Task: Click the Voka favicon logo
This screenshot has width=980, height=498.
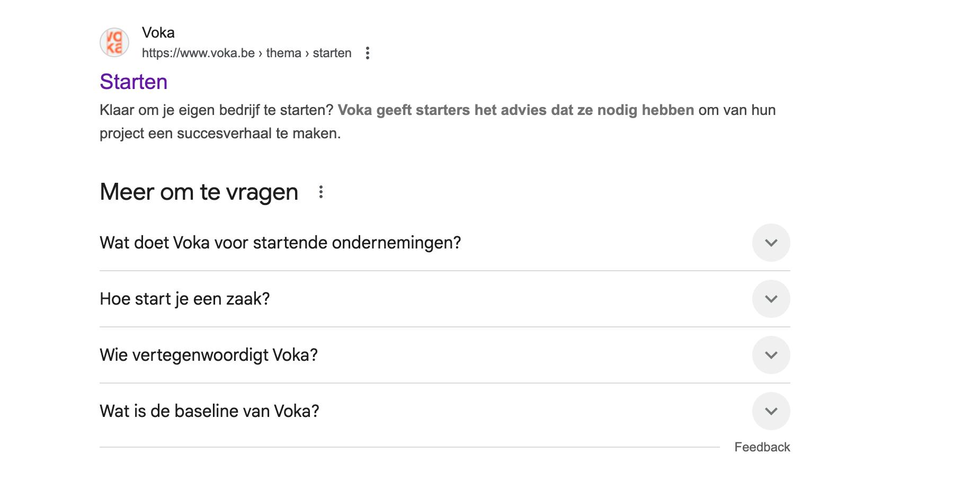Action: point(114,42)
